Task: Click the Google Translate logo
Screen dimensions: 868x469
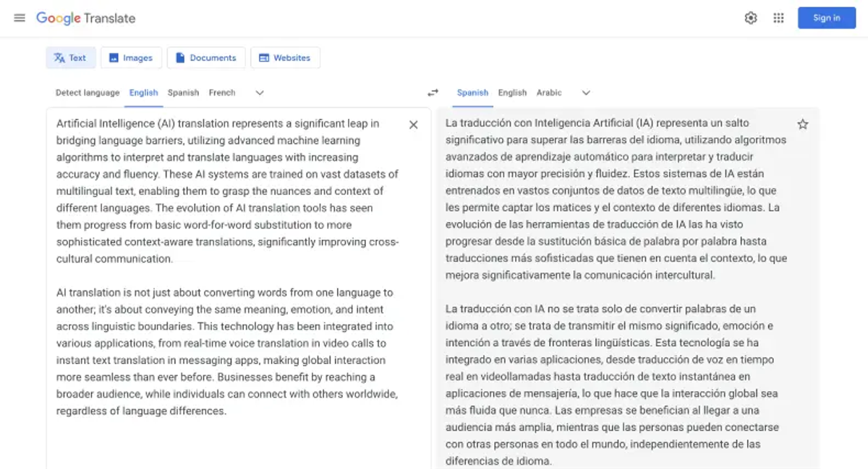Action: [85, 18]
